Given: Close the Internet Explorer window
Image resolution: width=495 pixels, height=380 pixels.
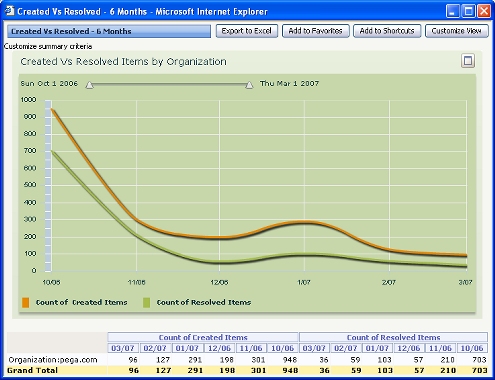Looking at the screenshot, I should (x=484, y=11).
